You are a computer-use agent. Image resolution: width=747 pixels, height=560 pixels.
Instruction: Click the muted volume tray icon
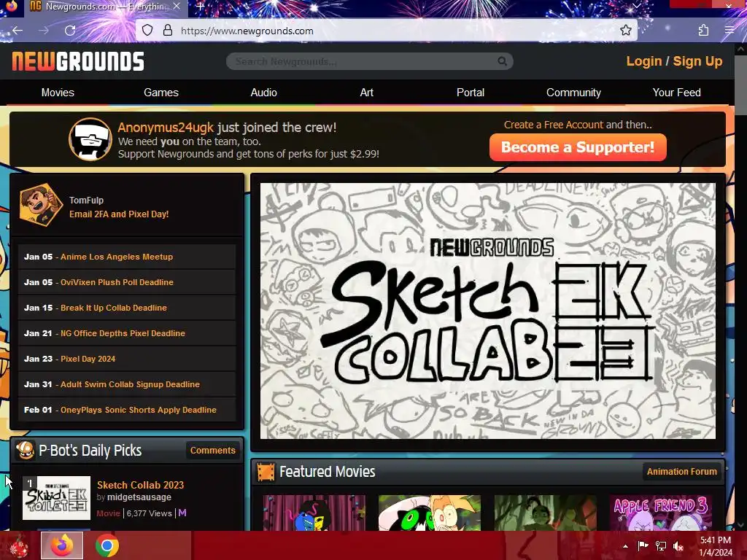click(x=678, y=546)
